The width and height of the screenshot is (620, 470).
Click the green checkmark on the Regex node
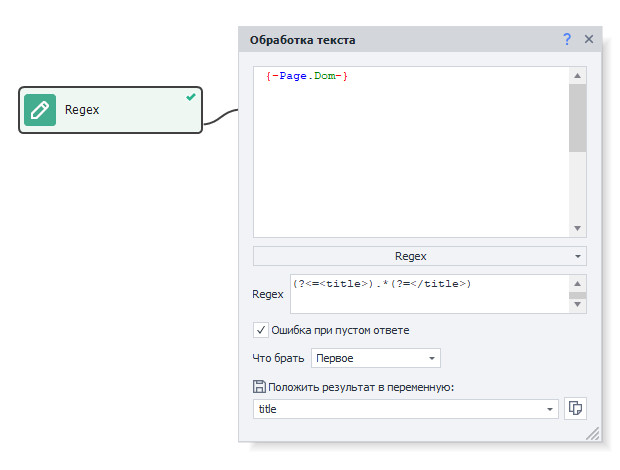pos(191,97)
